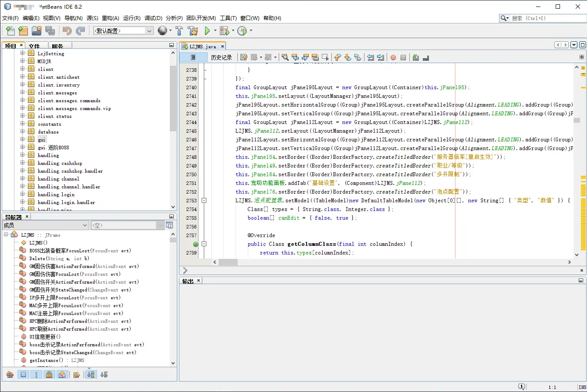
Task: Select the gui package in projects tree
Action: pos(41,139)
